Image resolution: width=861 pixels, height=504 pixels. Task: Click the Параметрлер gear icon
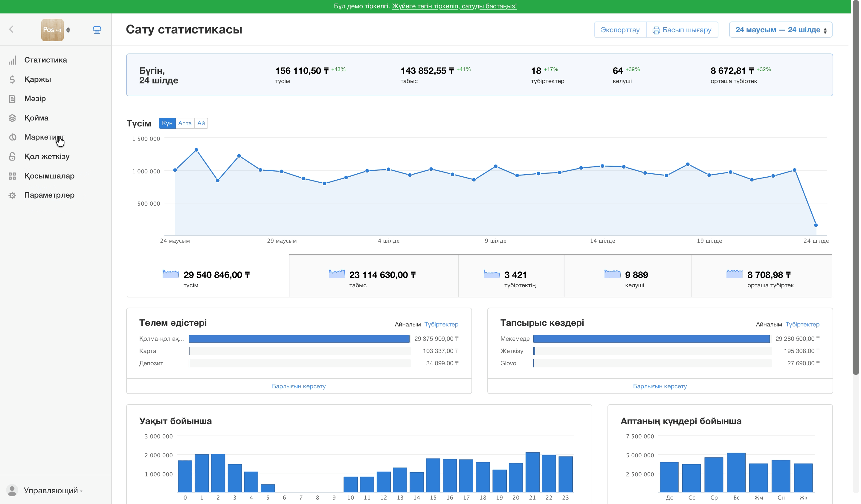pyautogui.click(x=12, y=195)
